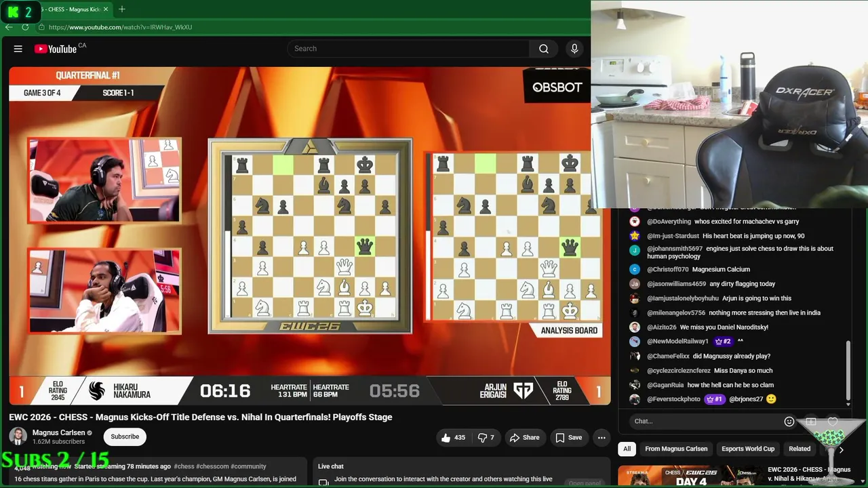This screenshot has width=868, height=488.
Task: Click the #1 crown badge beside @Feverstockphoto
Action: coord(715,399)
